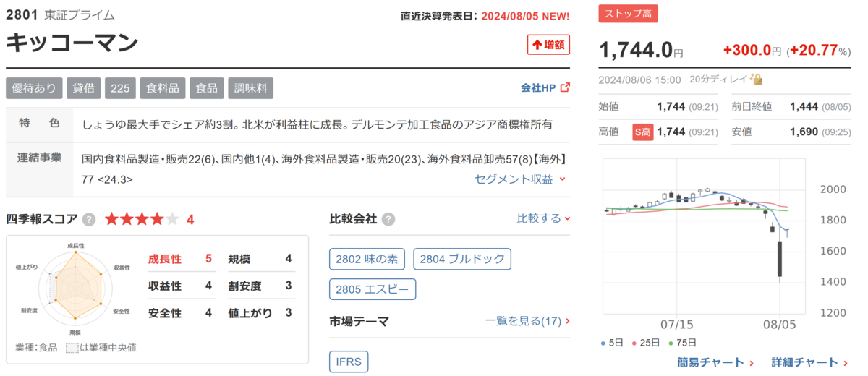Viewport: 868px width, 376px height.
Task: Click the red 25日 moving average legend
Action: coord(646,343)
